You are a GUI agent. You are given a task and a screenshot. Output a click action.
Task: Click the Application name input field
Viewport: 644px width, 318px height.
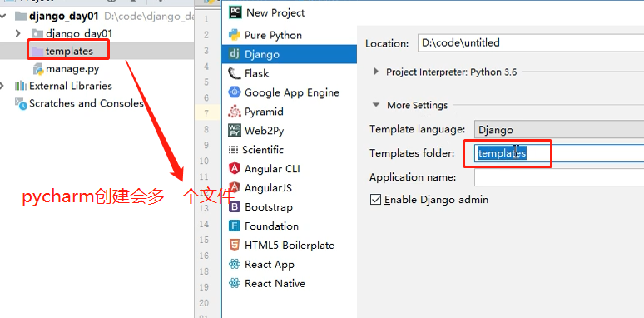click(559, 177)
